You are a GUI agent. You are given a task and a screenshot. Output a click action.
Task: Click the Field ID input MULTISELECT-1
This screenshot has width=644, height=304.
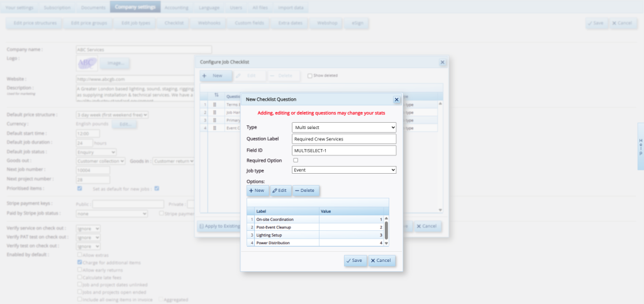344,151
